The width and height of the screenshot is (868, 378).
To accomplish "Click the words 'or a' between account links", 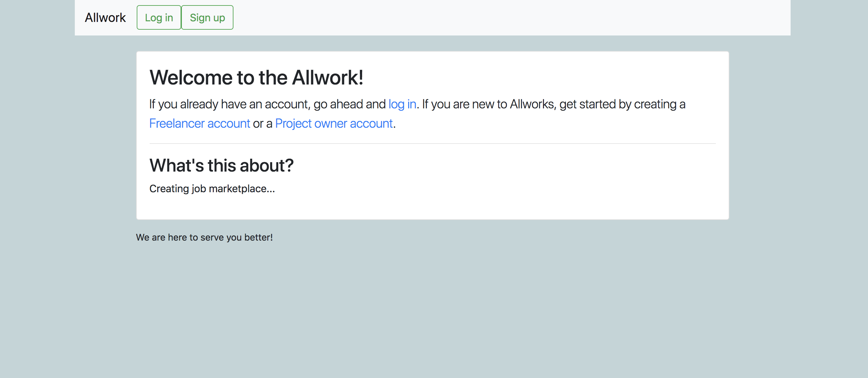I will (x=262, y=124).
